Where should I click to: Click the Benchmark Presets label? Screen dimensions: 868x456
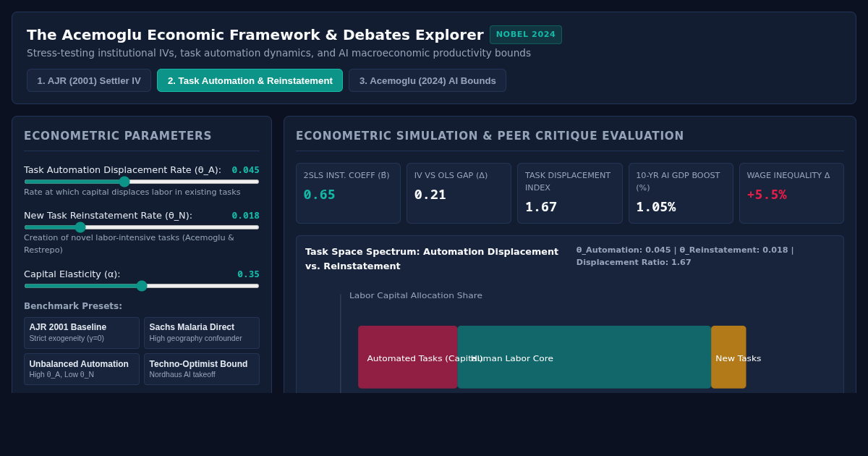point(73,306)
